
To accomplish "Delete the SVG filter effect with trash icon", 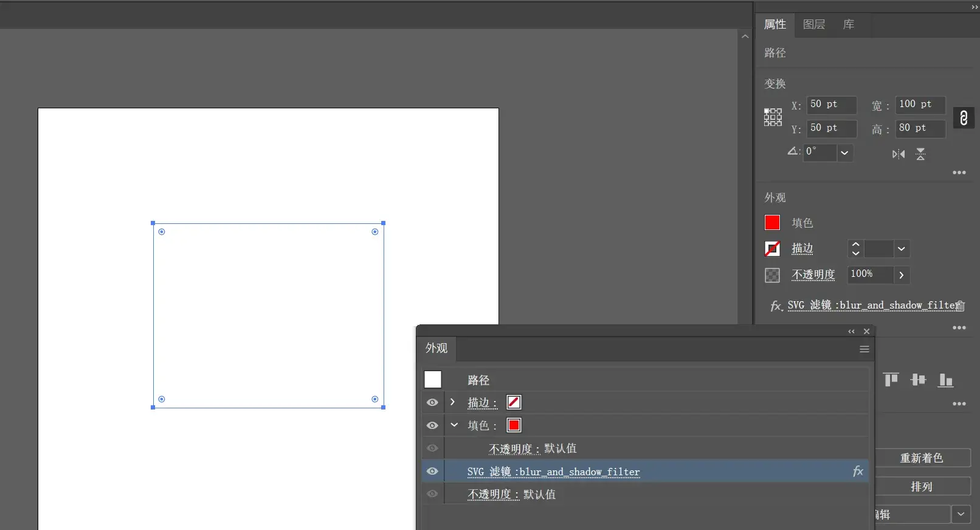I will point(960,305).
